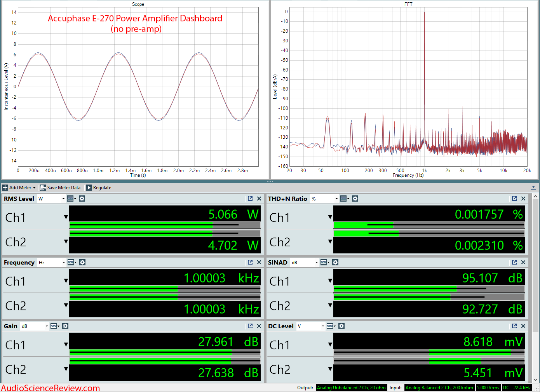Screen dimensions: 540x392
Task: Click Analog Balanced input status field
Action: coord(439,388)
